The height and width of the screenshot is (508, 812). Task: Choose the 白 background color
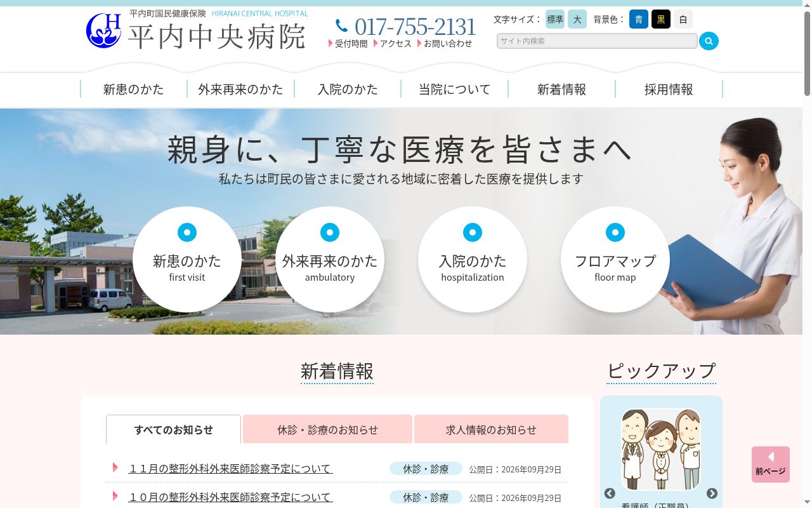click(683, 19)
